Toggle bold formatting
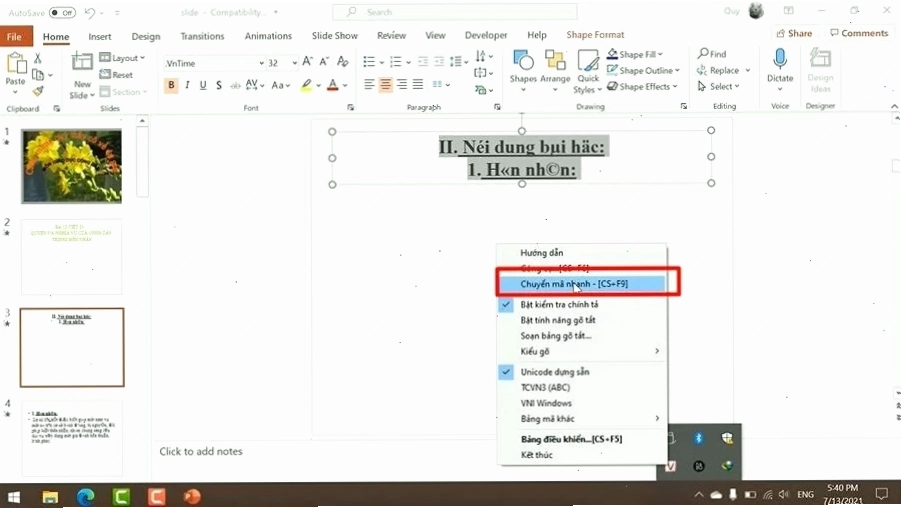The height and width of the screenshot is (509, 901). point(171,85)
